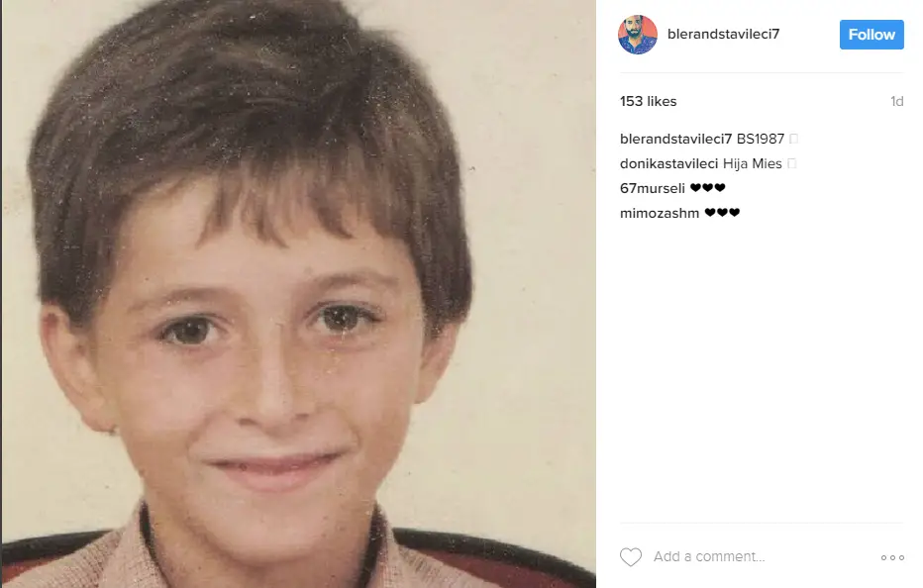Open donikastavileci commenter profile
This screenshot has width=923, height=588.
[x=668, y=163]
